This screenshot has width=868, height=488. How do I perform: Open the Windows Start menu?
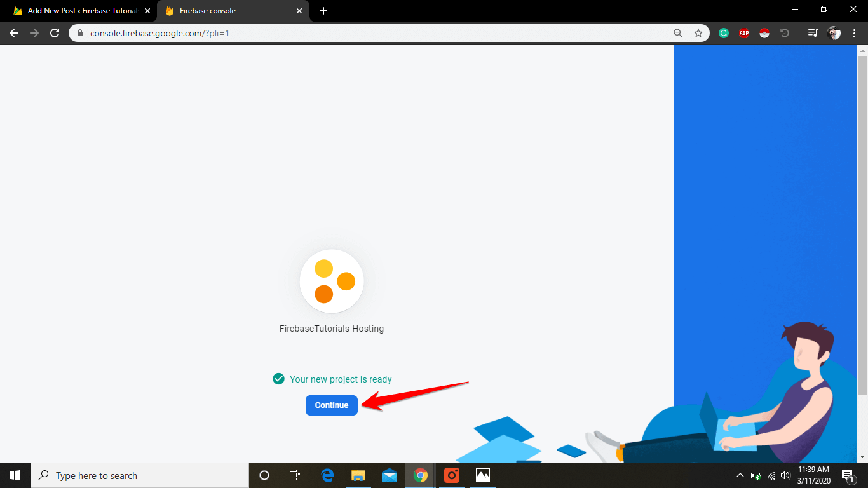pos(15,475)
